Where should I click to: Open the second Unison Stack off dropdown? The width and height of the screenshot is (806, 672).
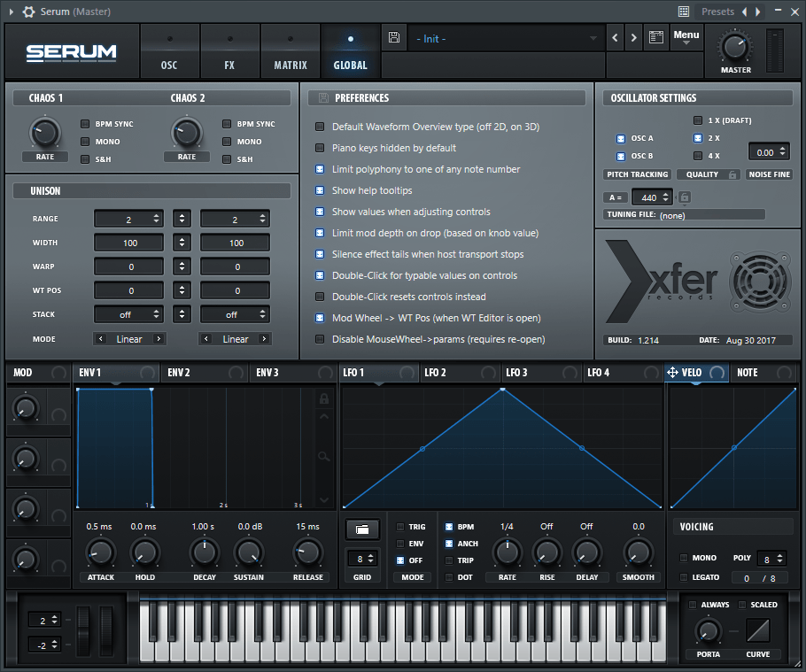point(235,314)
